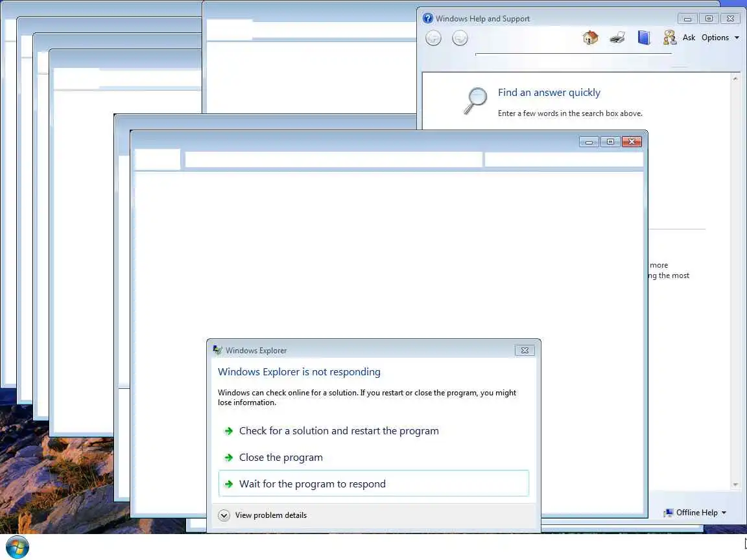
Task: Browse Help contents with the blue book icon
Action: (644, 38)
